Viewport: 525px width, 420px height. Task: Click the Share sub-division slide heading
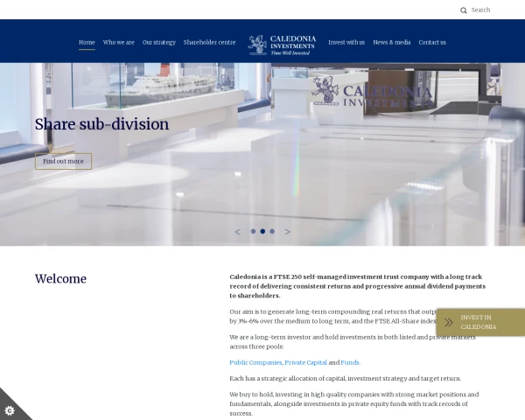point(101,124)
